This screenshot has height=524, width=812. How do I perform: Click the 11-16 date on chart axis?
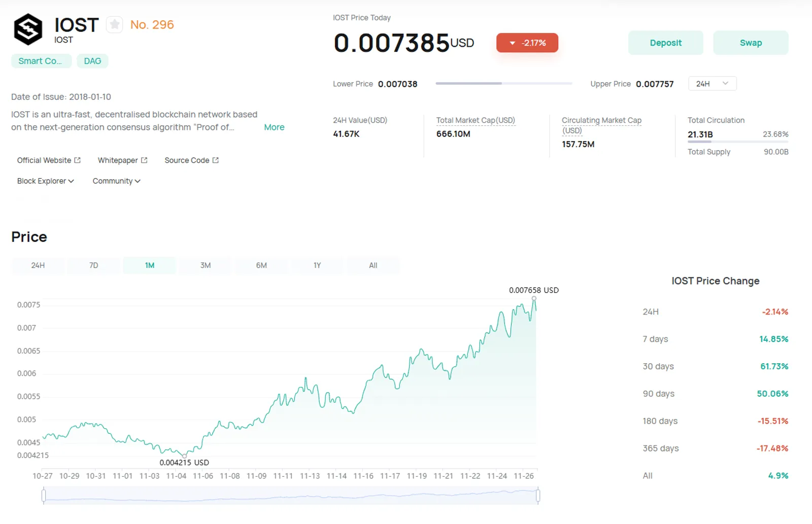363,476
